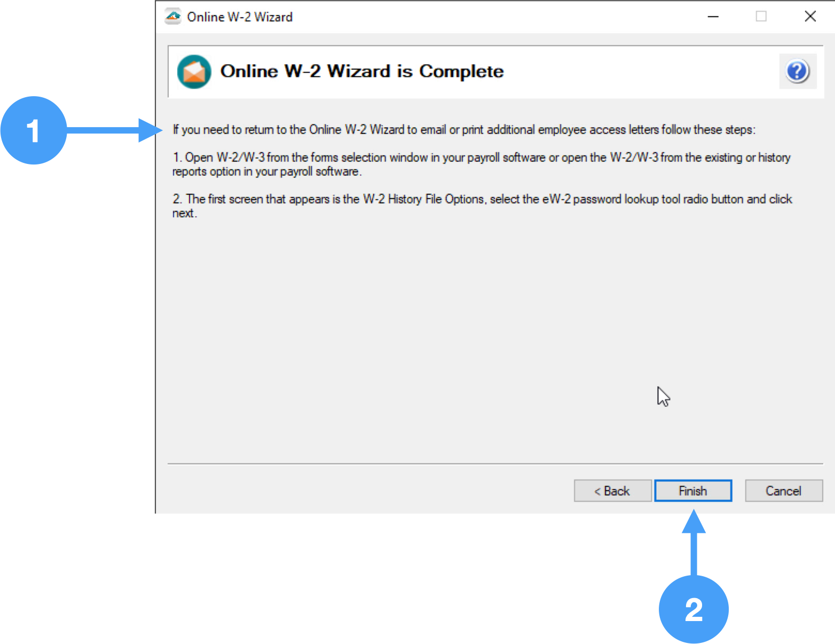Click the "Online W-2 Wizard is Complete" heading
The width and height of the screenshot is (835, 644).
point(361,71)
